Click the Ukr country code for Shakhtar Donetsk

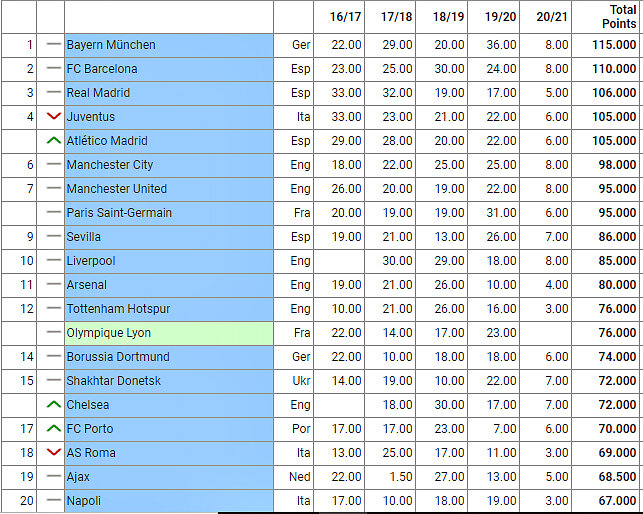point(301,381)
